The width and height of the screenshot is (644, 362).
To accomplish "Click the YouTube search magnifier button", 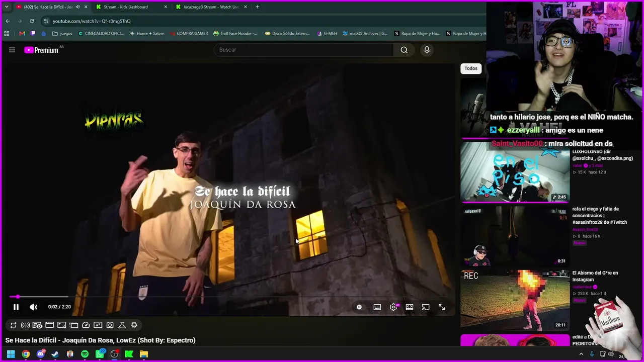I will (x=404, y=50).
